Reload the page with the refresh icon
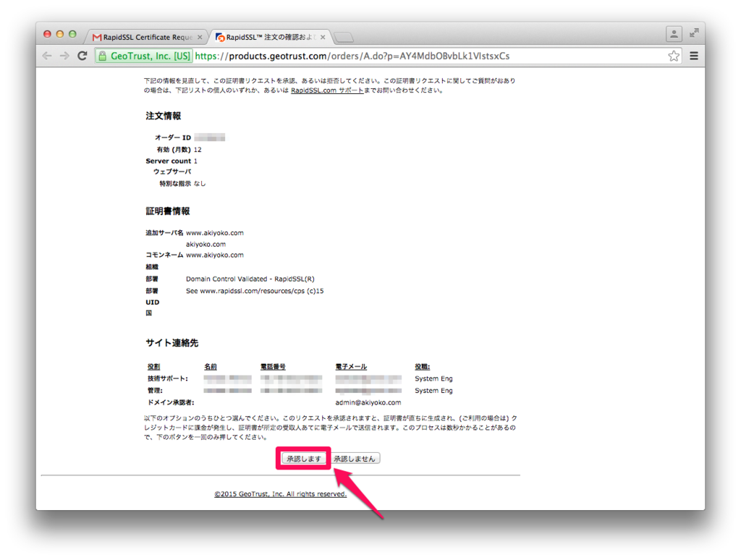Viewport: 741px width, 560px height. pos(82,56)
